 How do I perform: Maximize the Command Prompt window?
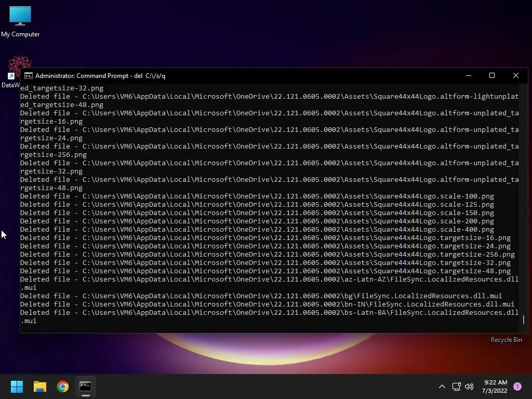(492, 76)
